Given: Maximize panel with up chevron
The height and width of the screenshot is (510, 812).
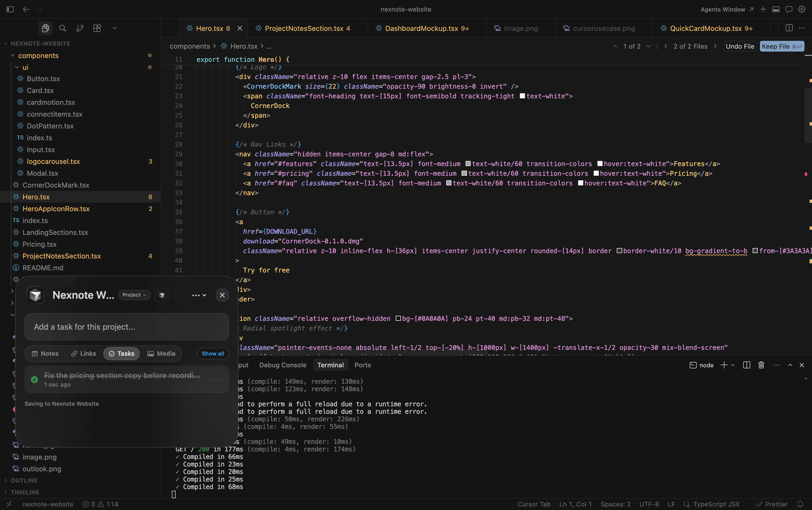Looking at the screenshot, I should 790,365.
